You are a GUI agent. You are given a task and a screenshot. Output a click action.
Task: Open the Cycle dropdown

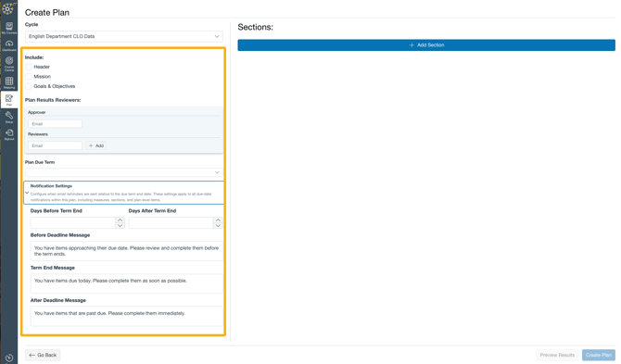click(123, 36)
